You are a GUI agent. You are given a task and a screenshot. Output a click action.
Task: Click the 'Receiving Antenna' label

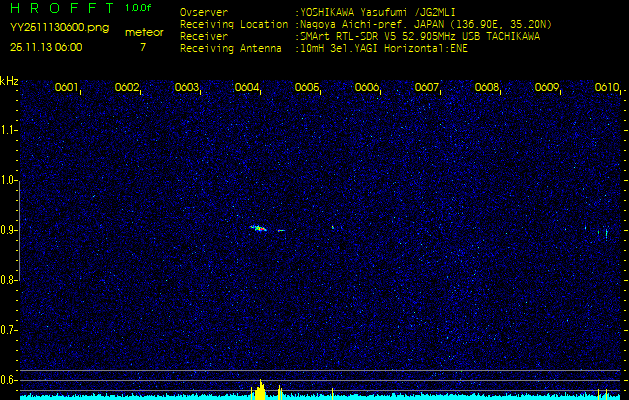231,49
